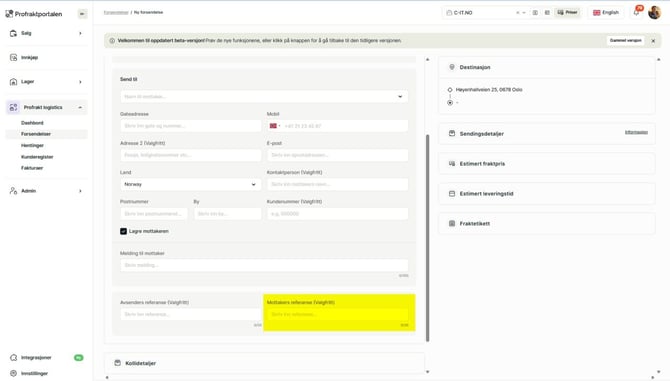Click the Priser button
670x381 pixels.
point(567,13)
